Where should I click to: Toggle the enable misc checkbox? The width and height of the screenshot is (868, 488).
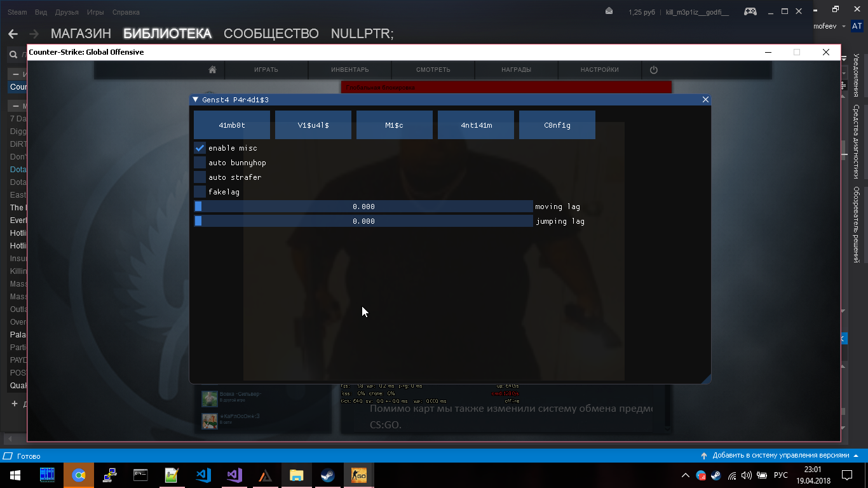[200, 148]
